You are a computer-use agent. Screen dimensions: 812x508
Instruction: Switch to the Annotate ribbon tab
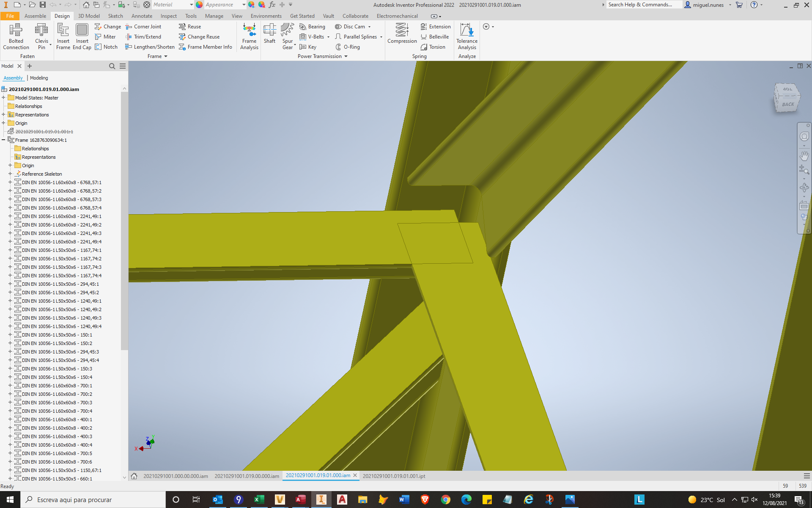[x=142, y=16]
